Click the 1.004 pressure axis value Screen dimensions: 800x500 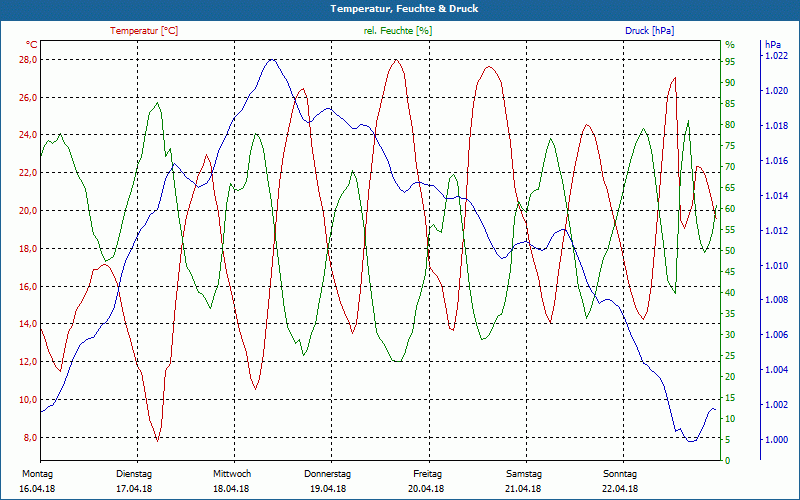coord(777,370)
